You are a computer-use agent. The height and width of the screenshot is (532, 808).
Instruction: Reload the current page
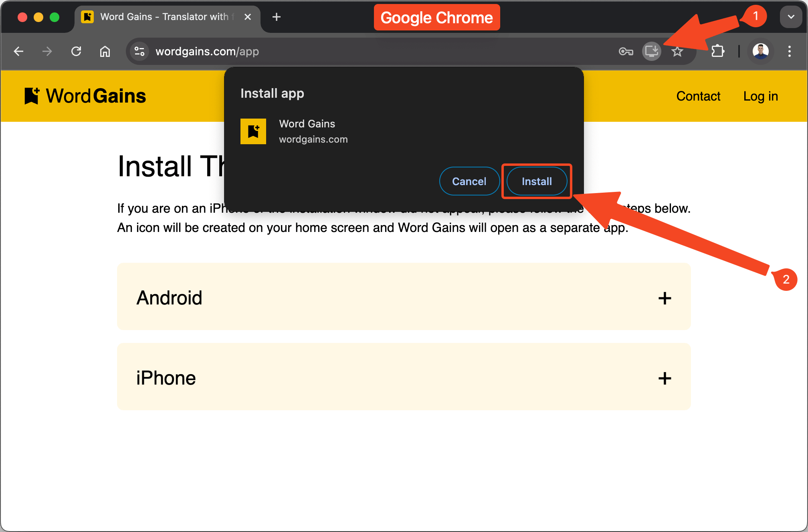coord(76,51)
